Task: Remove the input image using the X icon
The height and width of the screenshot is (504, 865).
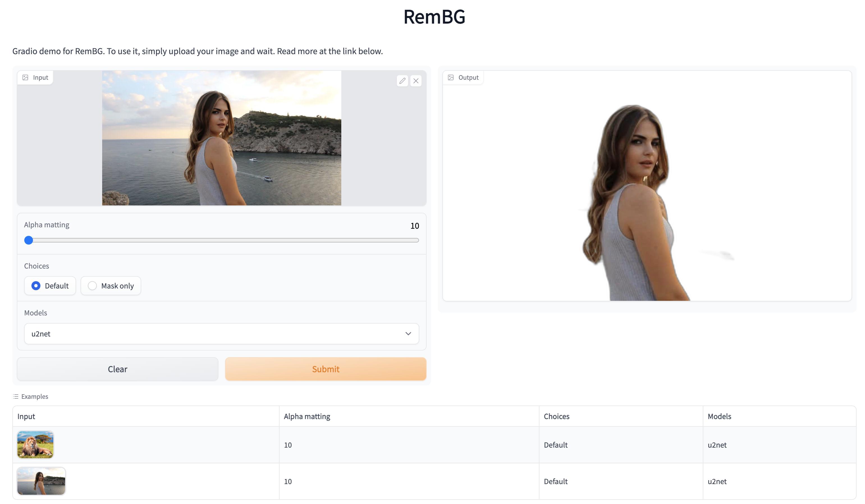Action: pos(416,81)
